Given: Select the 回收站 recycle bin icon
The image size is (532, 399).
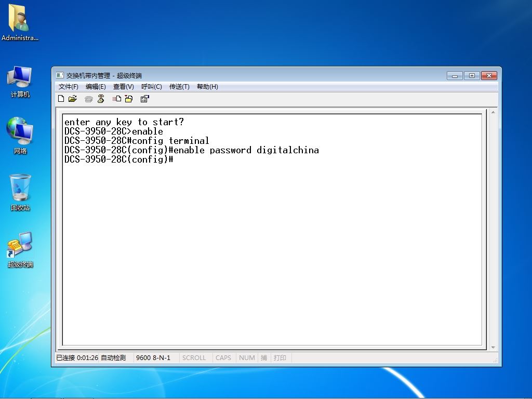Looking at the screenshot, I should coord(20,192).
